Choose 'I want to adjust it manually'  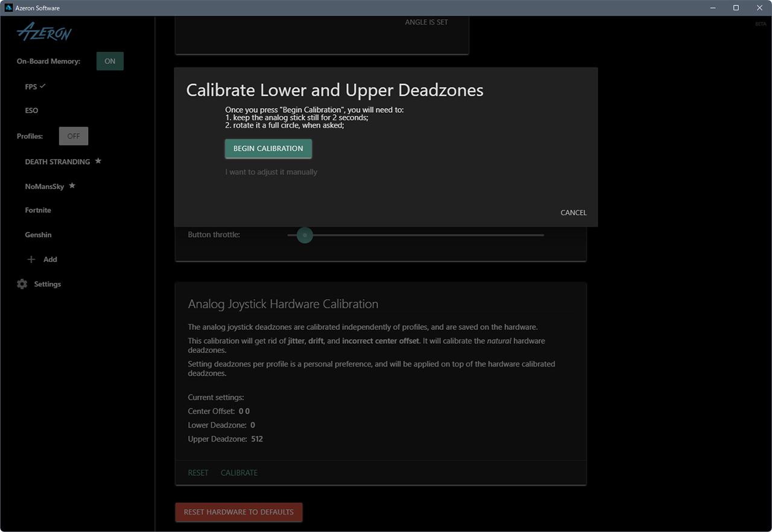(271, 172)
